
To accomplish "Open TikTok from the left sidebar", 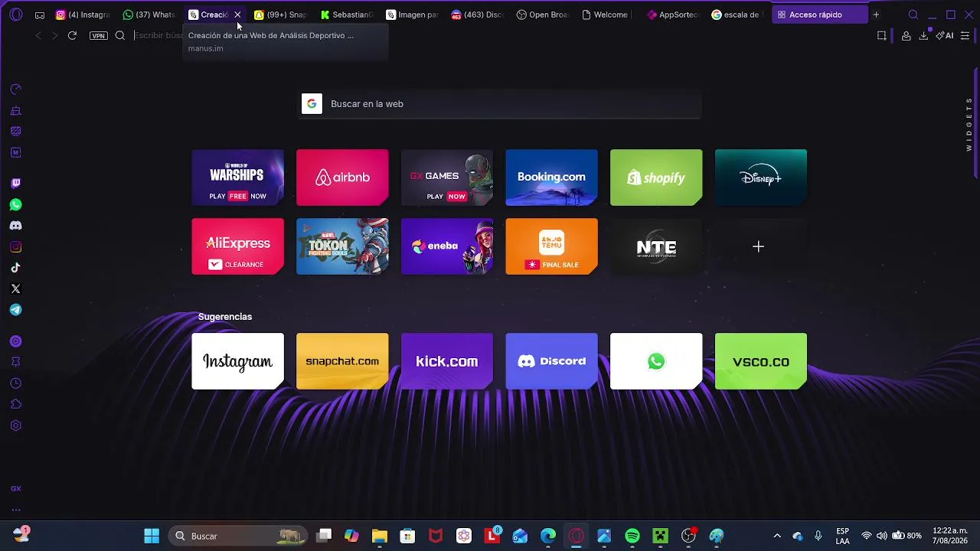I will pyautogui.click(x=15, y=268).
